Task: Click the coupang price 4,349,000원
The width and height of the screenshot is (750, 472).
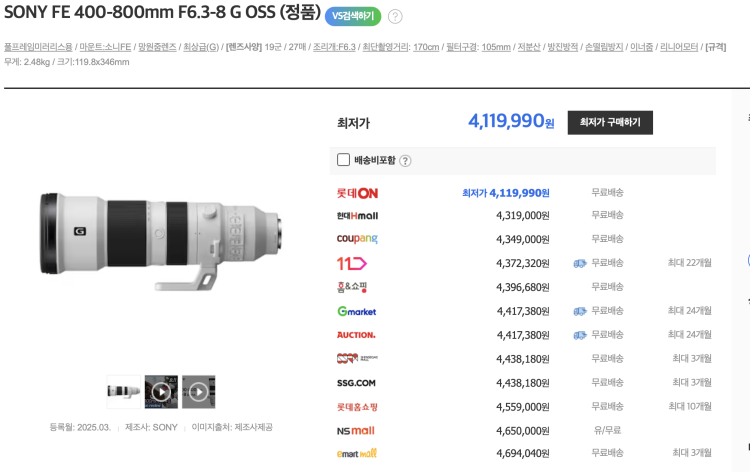Action: click(523, 239)
